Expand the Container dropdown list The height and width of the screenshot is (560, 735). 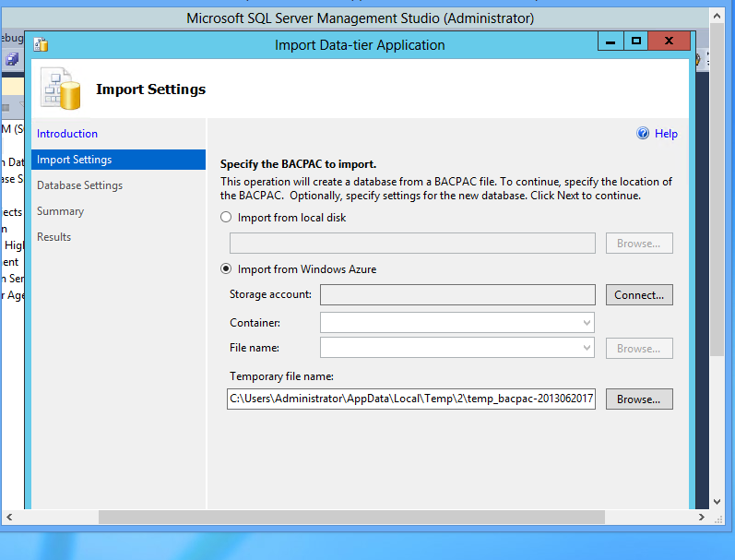click(587, 323)
